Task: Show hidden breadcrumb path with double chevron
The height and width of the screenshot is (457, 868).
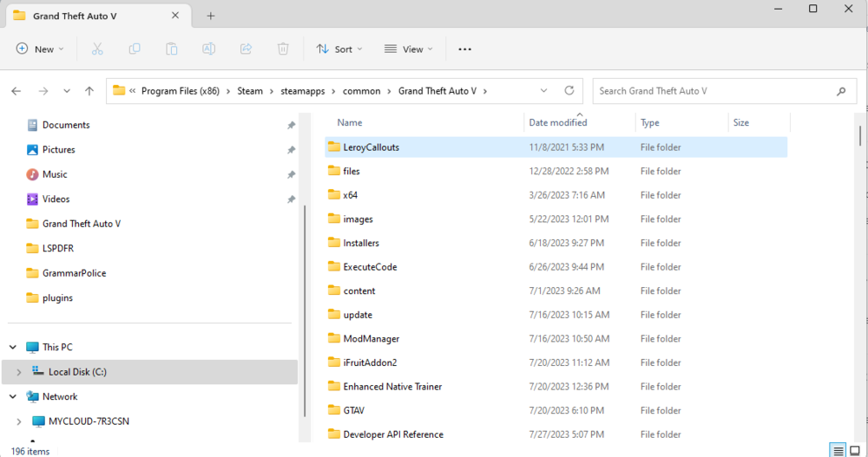Action: (132, 91)
